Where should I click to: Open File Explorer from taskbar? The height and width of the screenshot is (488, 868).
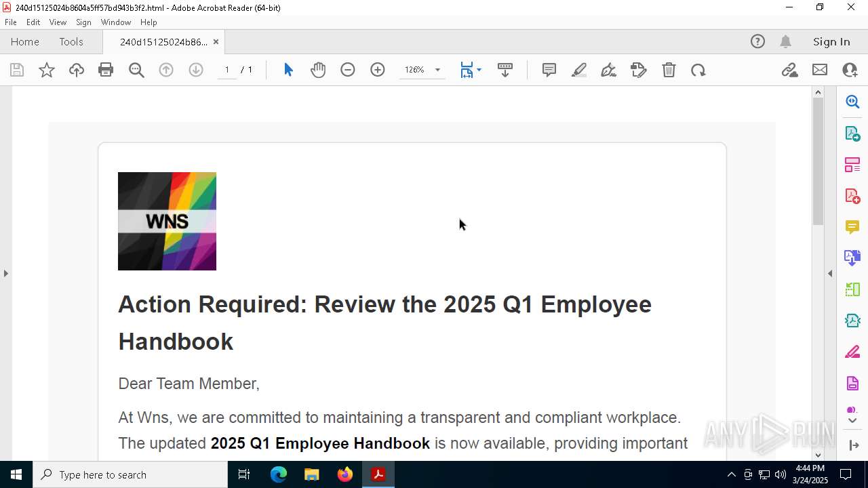coord(312,474)
